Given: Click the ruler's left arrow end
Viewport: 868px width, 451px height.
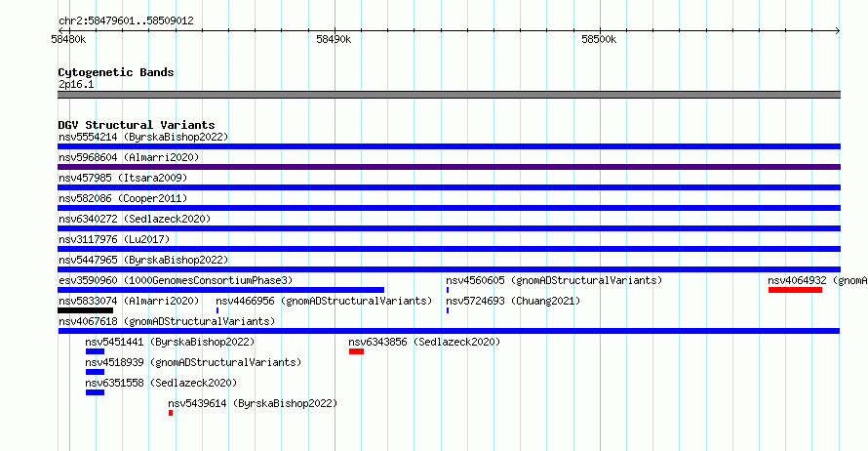Looking at the screenshot, I should 60,30.
